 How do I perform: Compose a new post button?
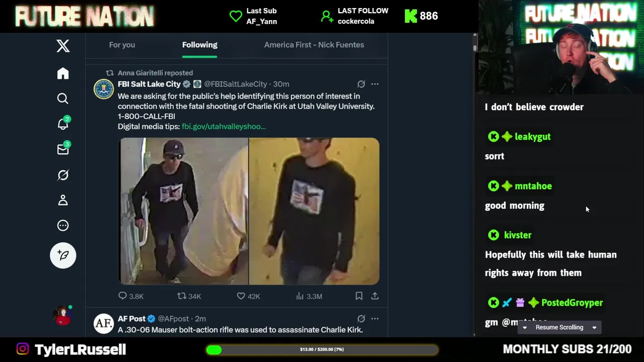coord(63,255)
